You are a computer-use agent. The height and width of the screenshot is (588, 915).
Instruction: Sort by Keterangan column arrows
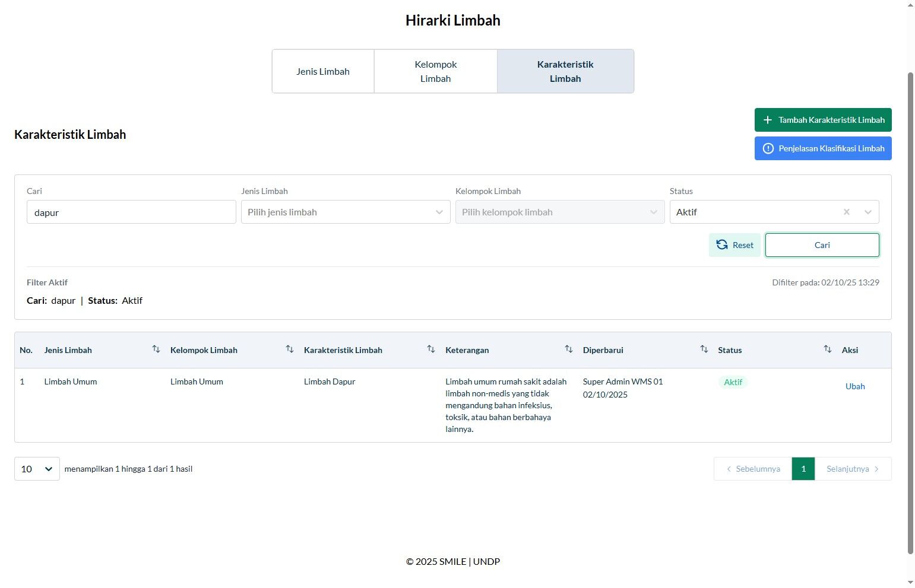click(569, 349)
